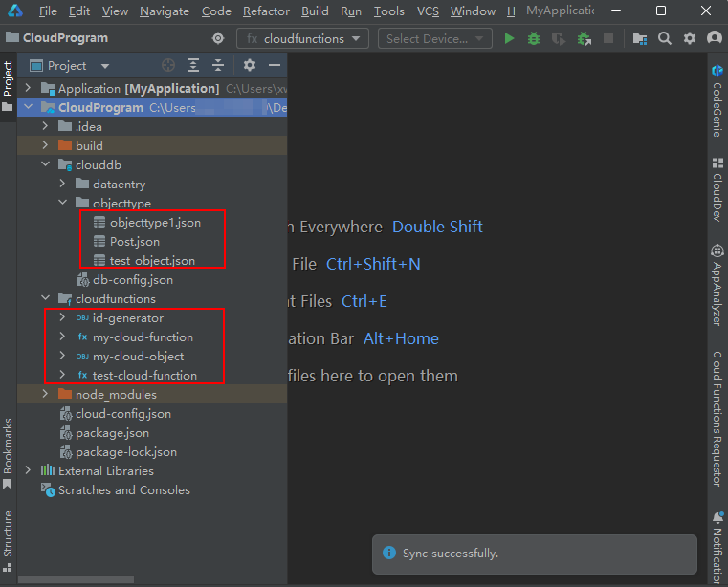This screenshot has width=728, height=587.
Task: Click Expand All icon in Project panel
Action: tap(193, 66)
